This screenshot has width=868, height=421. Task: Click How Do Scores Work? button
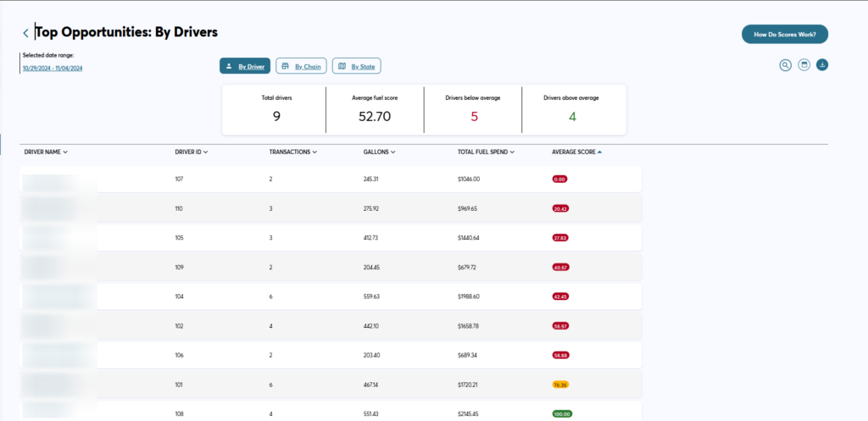(x=785, y=34)
